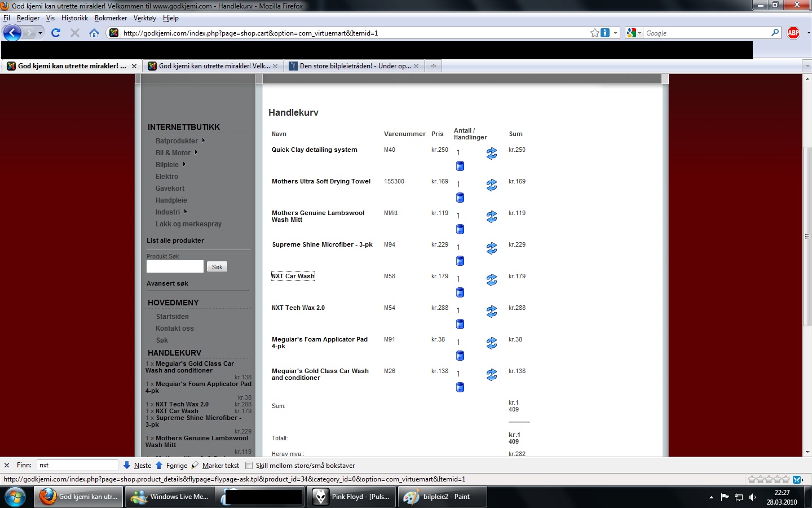Open the Historikk menu
812x508 pixels.
pyautogui.click(x=74, y=18)
